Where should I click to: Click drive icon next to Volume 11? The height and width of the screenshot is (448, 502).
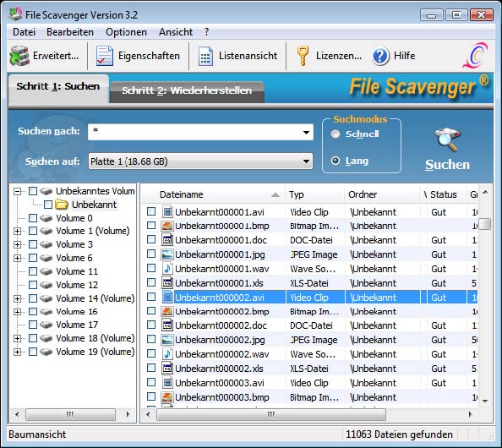tap(46, 271)
